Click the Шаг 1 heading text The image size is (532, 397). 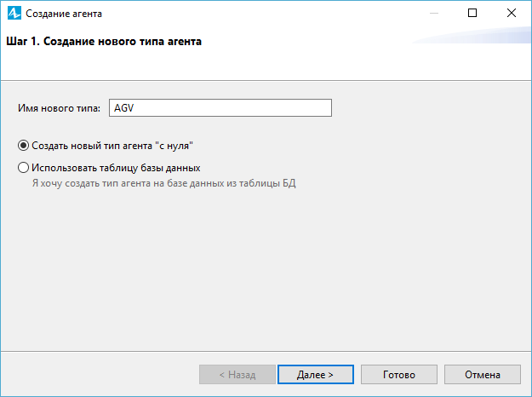coord(104,41)
